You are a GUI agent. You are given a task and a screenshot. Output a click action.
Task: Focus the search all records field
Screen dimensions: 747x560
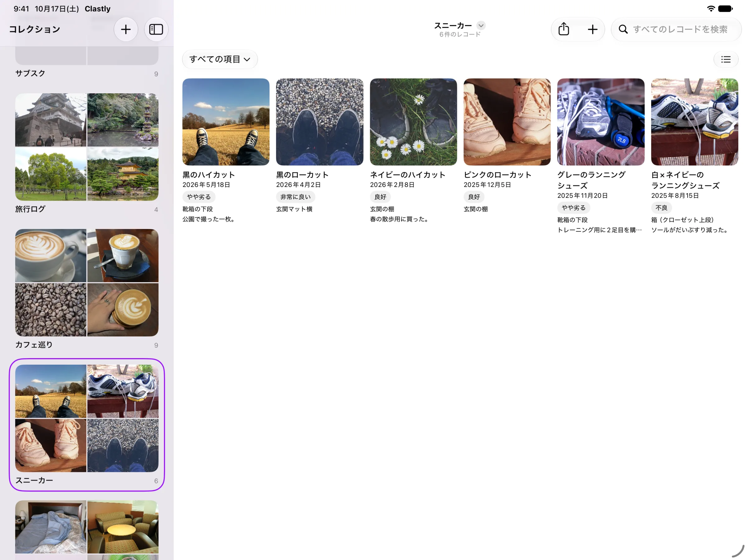(x=676, y=29)
